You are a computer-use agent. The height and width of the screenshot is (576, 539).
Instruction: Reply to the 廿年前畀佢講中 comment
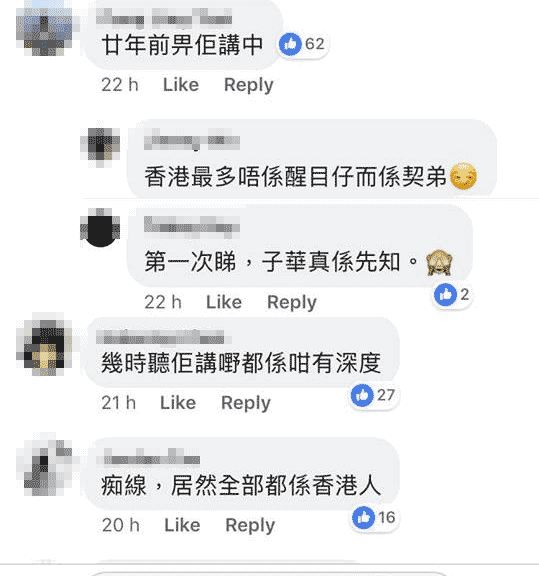249,85
